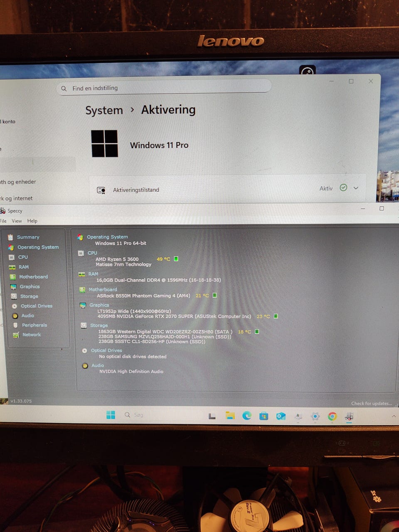Select Audio in Speccy sidebar
This screenshot has width=399, height=532.
coord(28,316)
